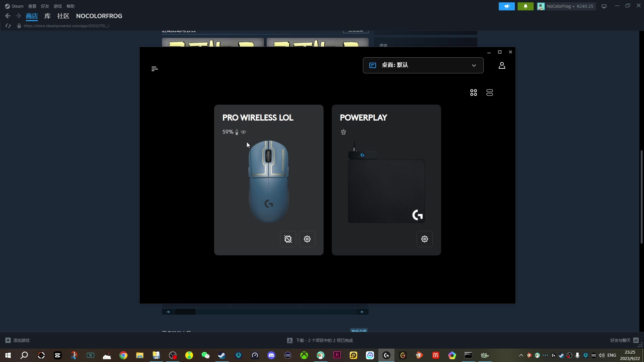Screen dimensions: 644x362
Task: Click microphone icon in system tray
Action: click(x=577, y=355)
